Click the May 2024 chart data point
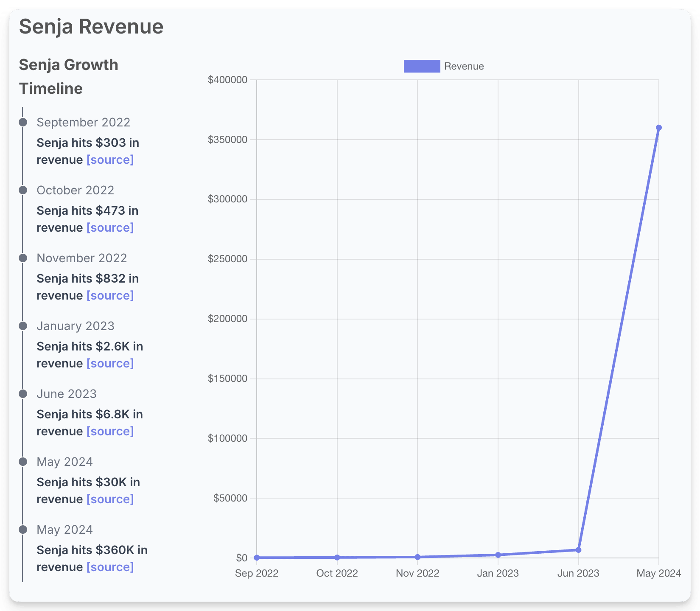700x611 pixels. coord(659,128)
